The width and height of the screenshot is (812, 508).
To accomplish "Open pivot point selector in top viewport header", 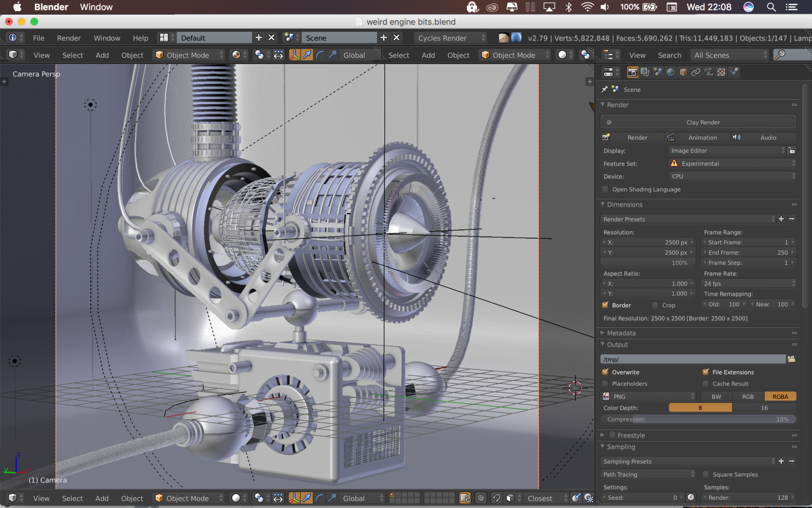I will (261, 55).
